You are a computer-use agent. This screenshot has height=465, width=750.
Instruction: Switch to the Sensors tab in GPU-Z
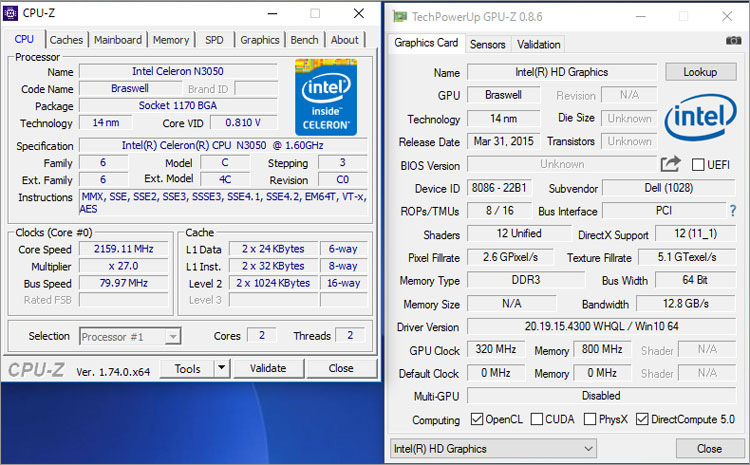(487, 44)
